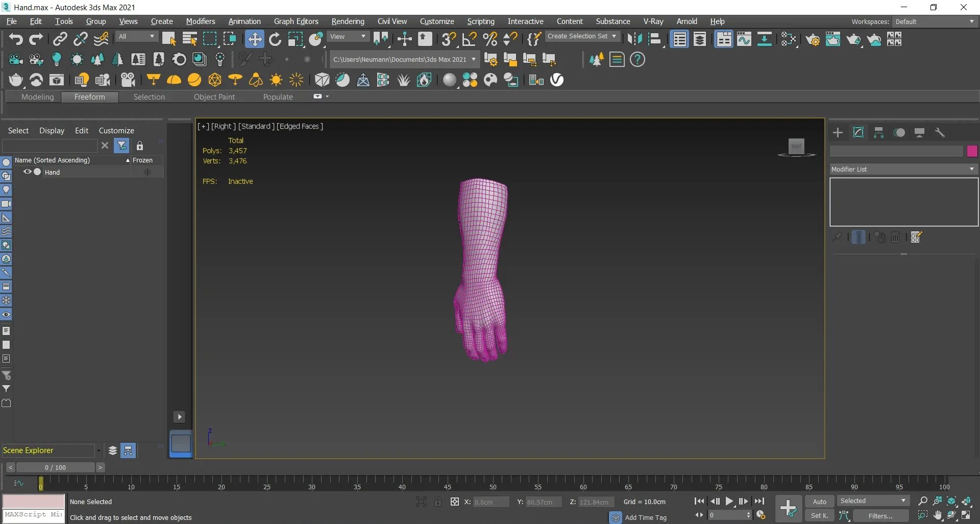Toggle the Angle Snap icon
This screenshot has width=980, height=524.
pos(469,39)
